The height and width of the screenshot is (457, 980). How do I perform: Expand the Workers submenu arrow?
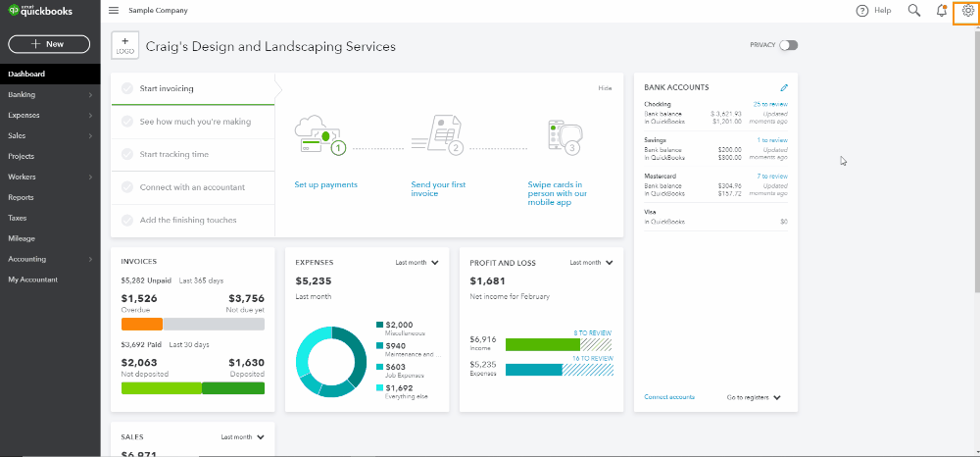[90, 177]
